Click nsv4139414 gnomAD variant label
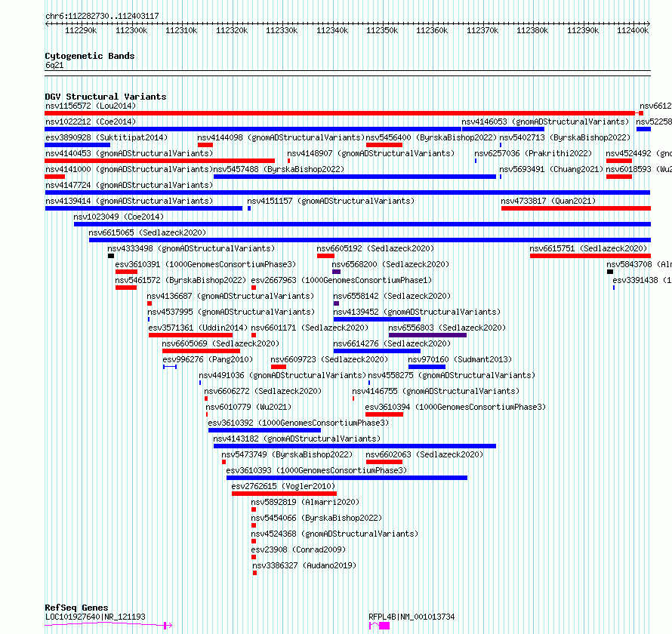 point(129,201)
